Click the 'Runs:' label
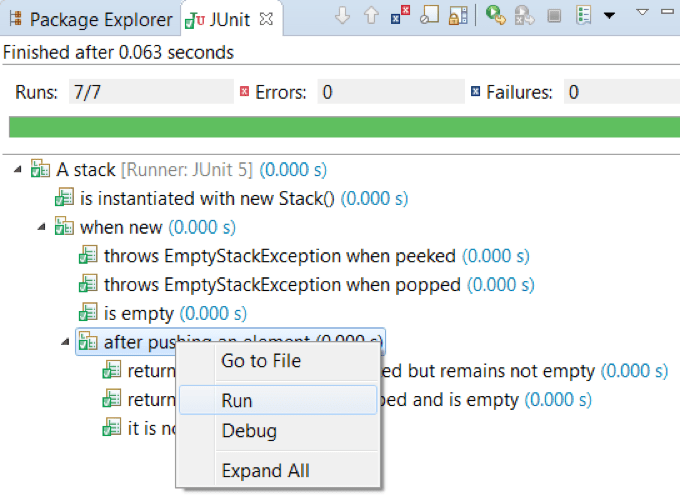Viewport: 680px width, 501px height. [36, 92]
